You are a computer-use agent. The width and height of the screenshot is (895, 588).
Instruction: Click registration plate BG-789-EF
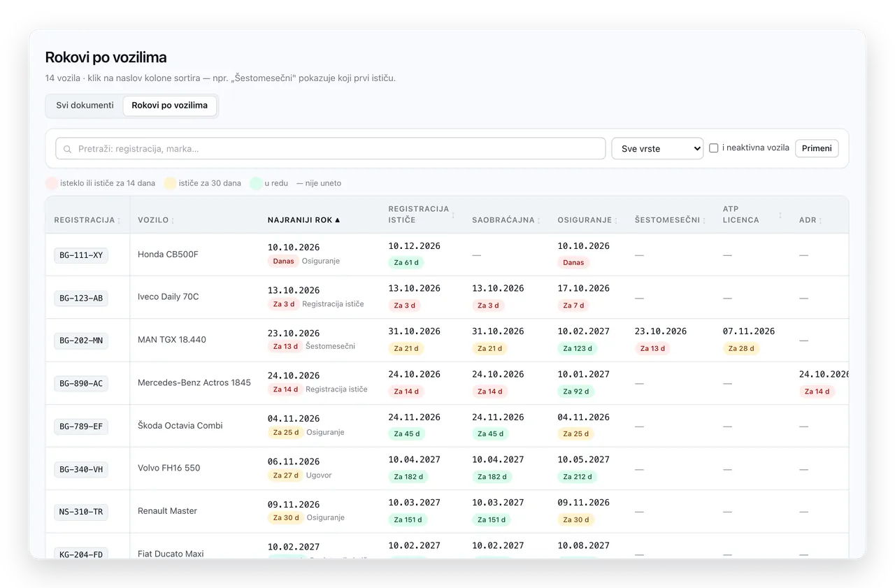pos(81,426)
